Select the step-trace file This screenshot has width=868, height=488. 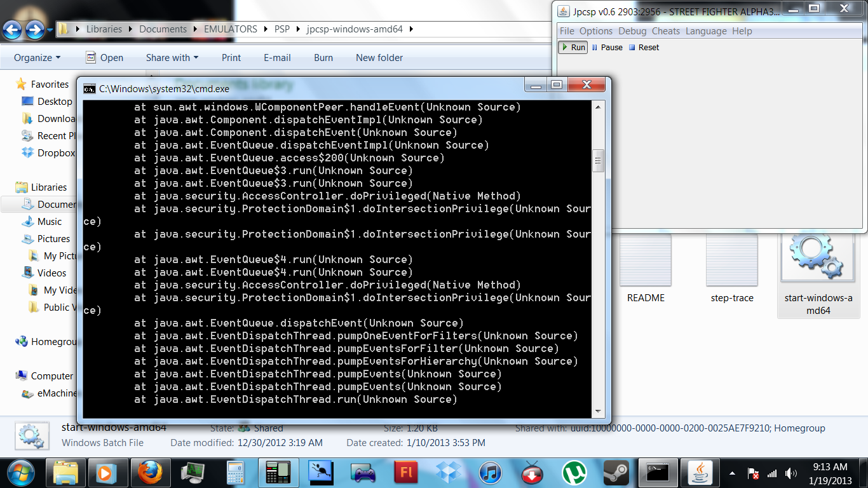[x=732, y=267]
